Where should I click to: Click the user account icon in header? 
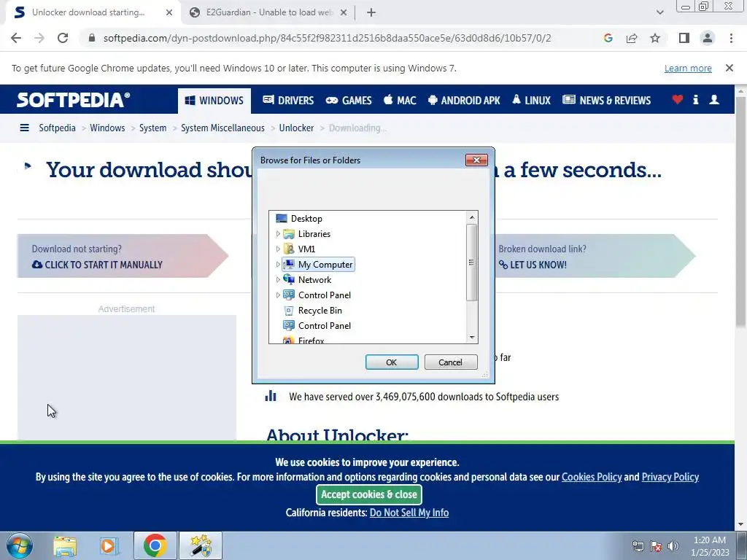pyautogui.click(x=714, y=99)
